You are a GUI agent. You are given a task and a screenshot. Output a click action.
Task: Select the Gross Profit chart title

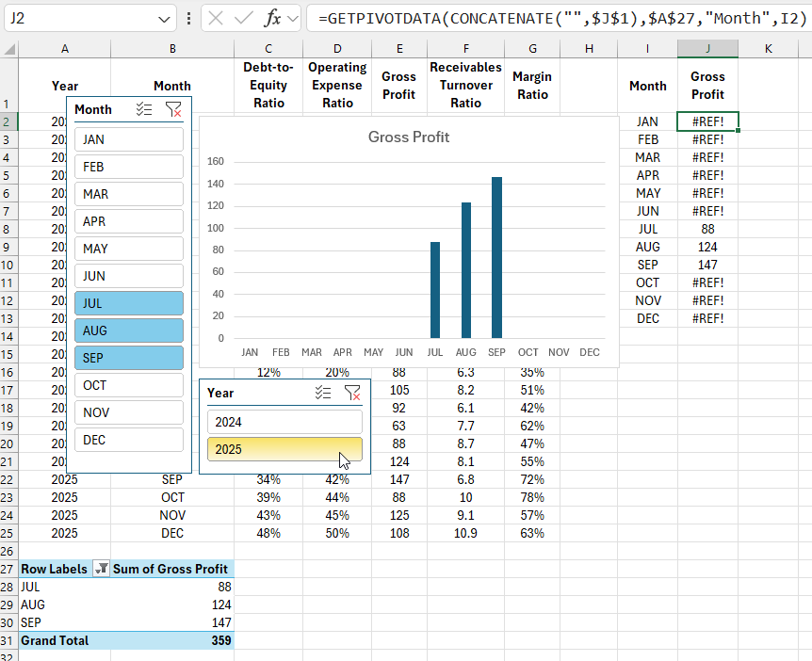408,137
